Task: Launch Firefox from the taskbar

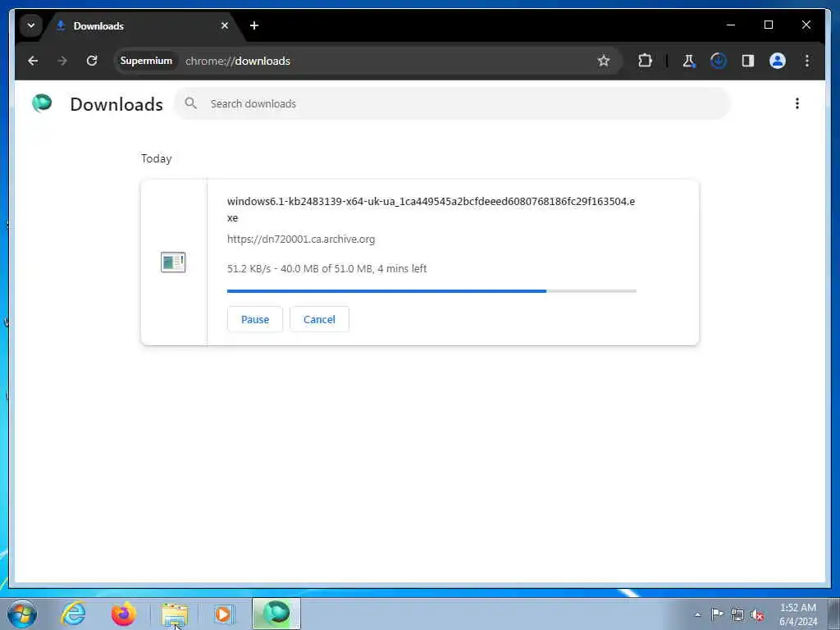Action: pos(124,614)
